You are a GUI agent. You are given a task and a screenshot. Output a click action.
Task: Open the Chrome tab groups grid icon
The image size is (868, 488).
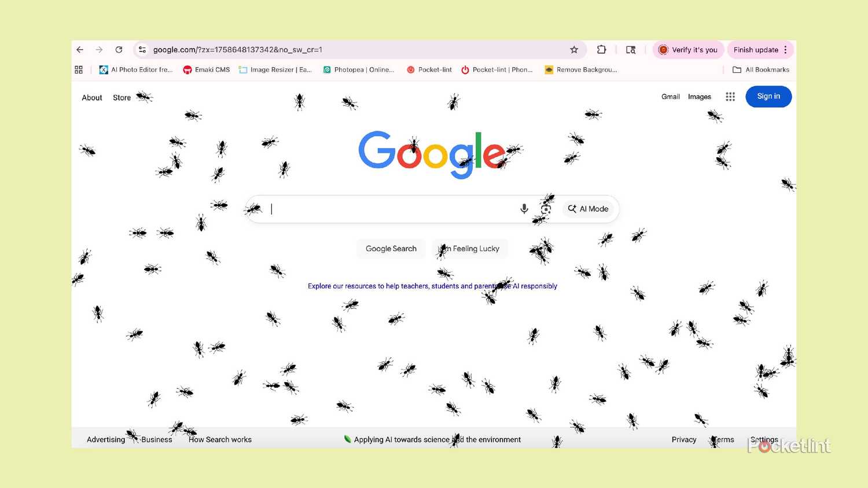coord(79,69)
